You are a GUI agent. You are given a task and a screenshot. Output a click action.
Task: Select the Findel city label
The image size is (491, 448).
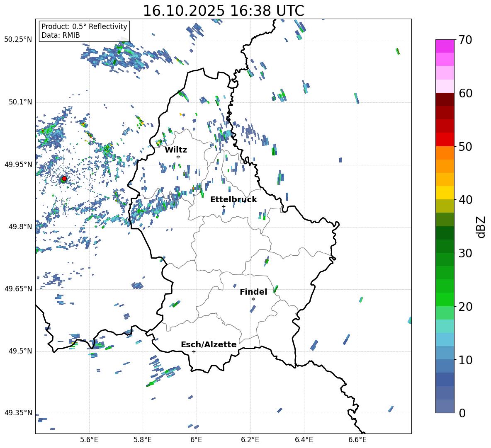coord(253,292)
